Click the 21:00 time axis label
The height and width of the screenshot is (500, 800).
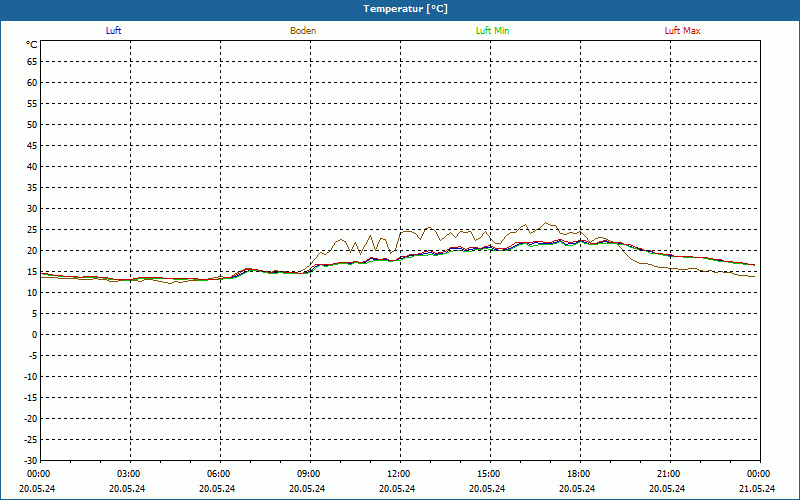tap(669, 474)
